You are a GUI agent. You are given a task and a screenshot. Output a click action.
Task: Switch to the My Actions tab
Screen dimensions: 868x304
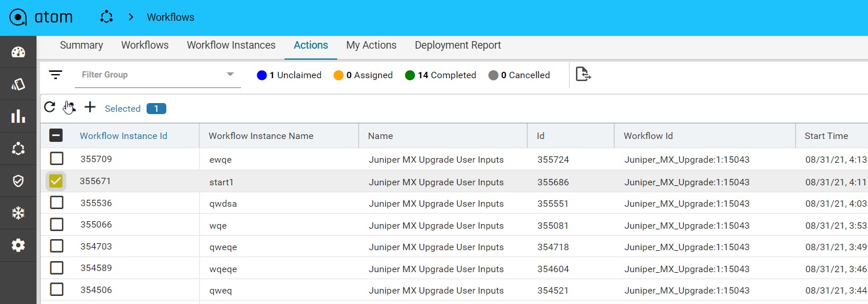tap(371, 45)
